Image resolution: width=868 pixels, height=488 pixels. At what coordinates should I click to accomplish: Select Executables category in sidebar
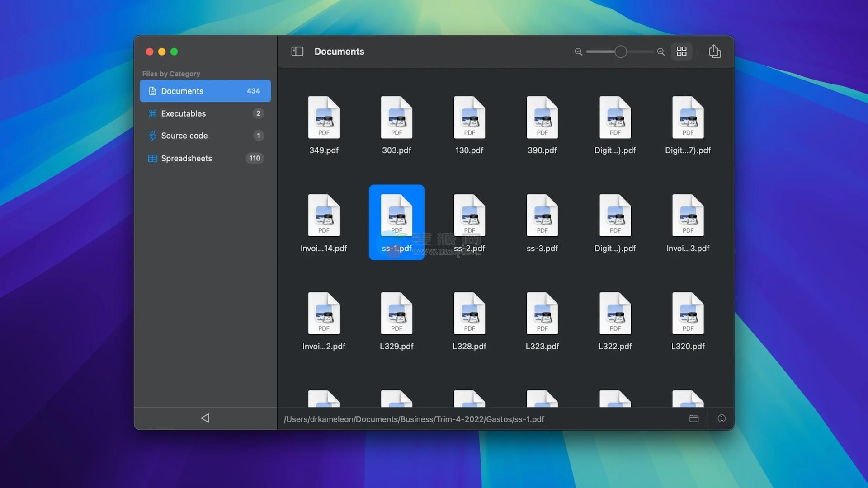point(183,113)
